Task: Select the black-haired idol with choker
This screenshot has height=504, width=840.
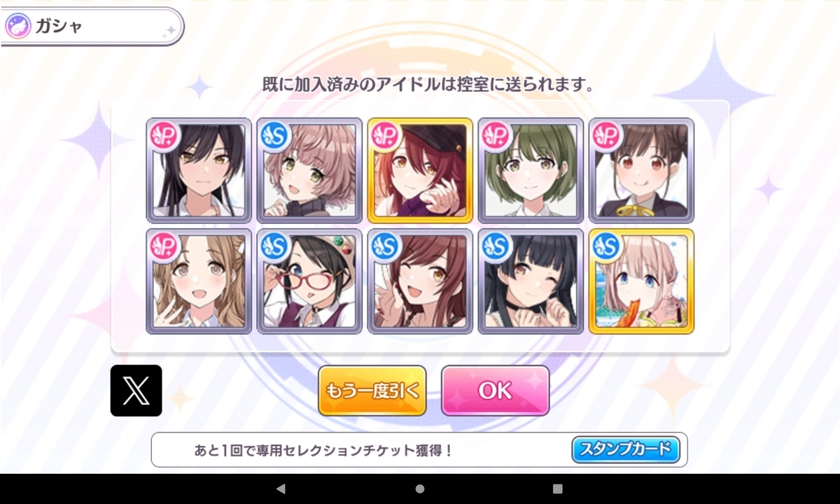Action: click(531, 281)
